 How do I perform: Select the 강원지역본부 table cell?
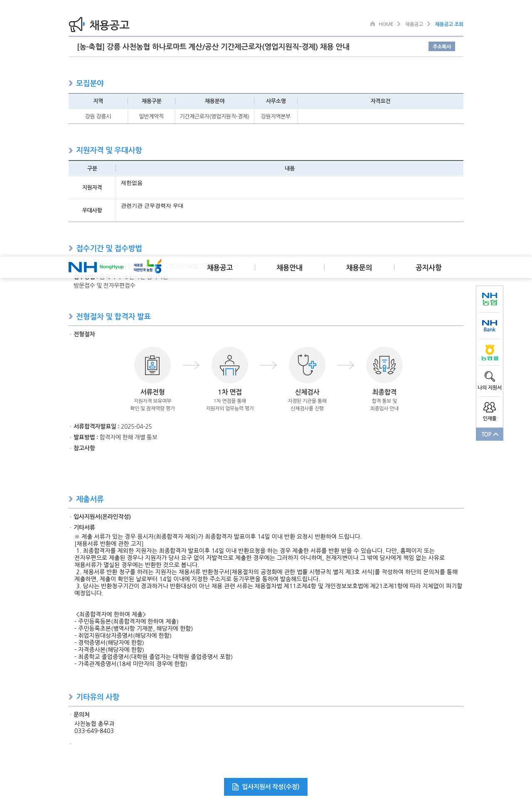tap(276, 116)
